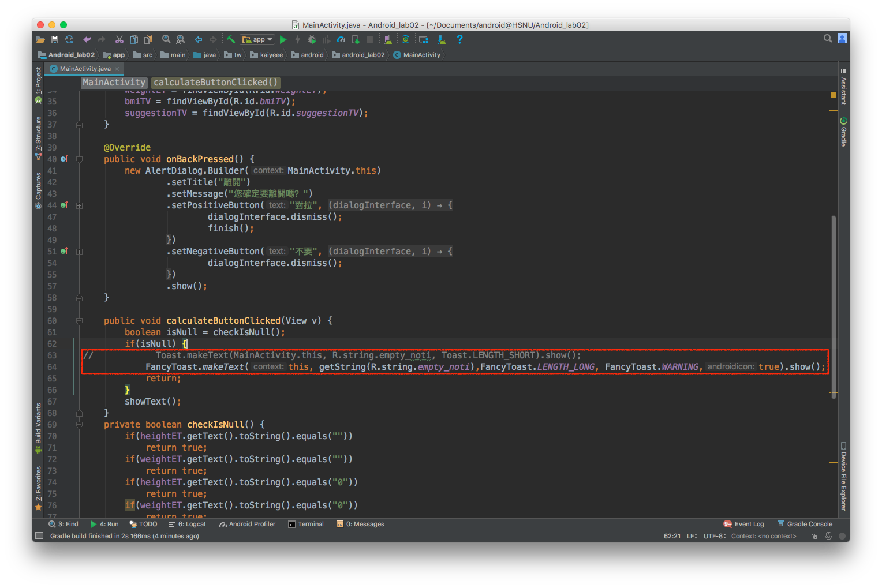The image size is (882, 588).
Task: Select the kaiyeee breadcrumb package
Action: 267,55
